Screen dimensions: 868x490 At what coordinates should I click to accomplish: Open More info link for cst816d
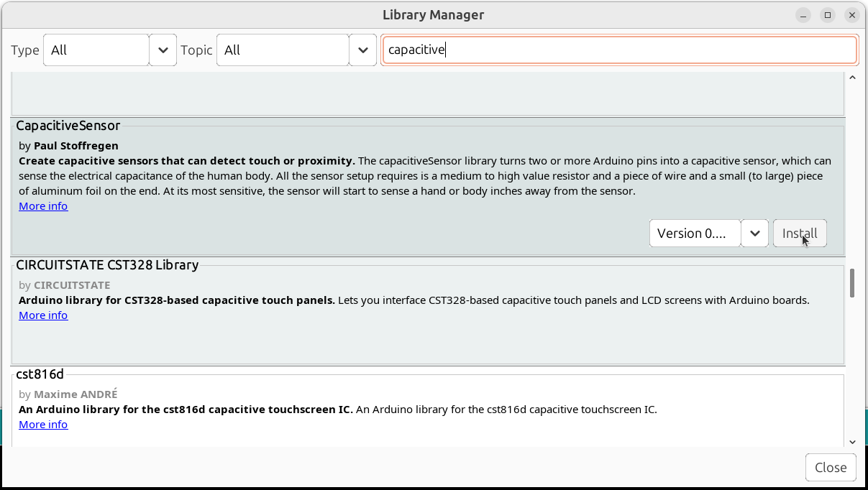click(43, 425)
